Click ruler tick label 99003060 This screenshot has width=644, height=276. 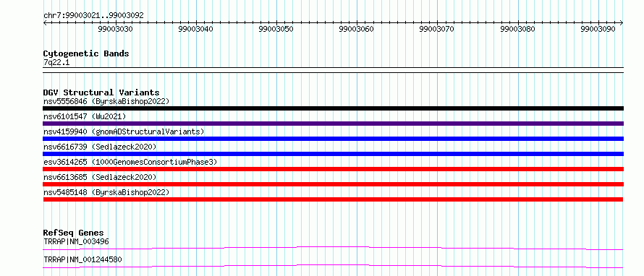point(357,30)
